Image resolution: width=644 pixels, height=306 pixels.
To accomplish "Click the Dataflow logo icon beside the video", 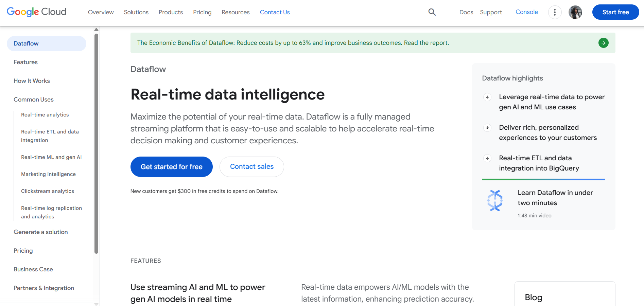I will (495, 200).
